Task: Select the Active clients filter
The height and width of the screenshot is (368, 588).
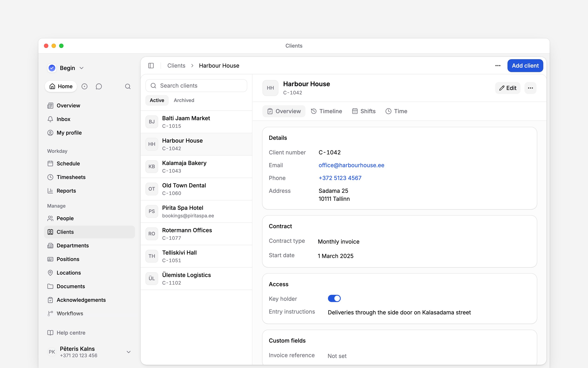Action: coord(157,100)
